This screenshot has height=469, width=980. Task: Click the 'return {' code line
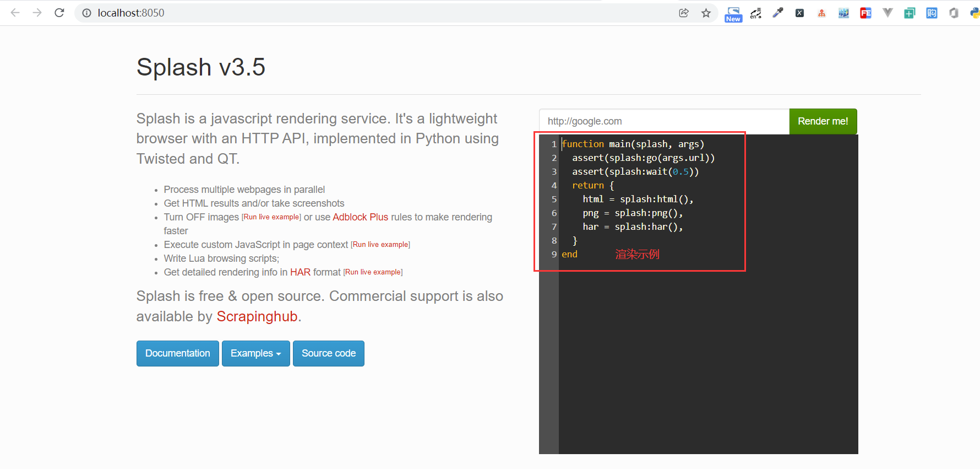pos(593,185)
